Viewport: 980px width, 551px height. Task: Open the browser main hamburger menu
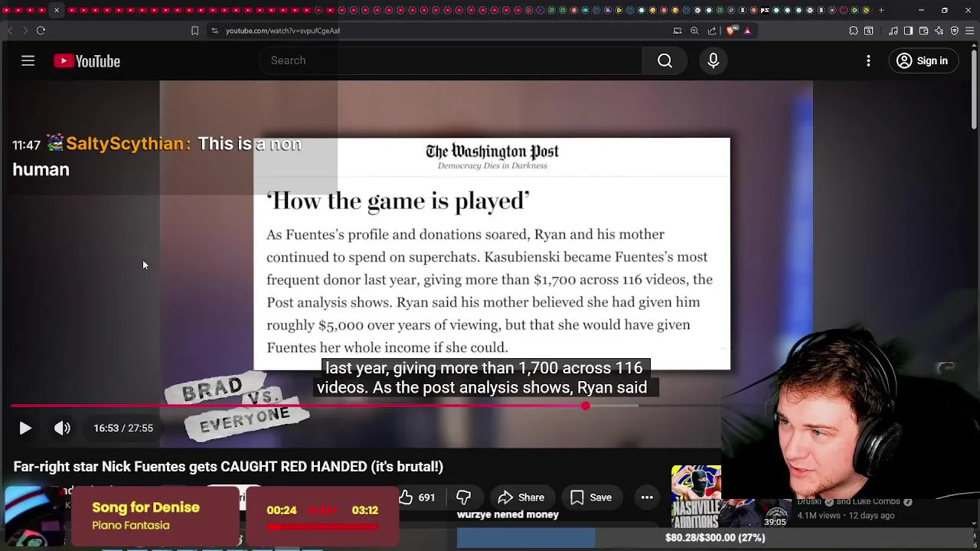tap(970, 31)
